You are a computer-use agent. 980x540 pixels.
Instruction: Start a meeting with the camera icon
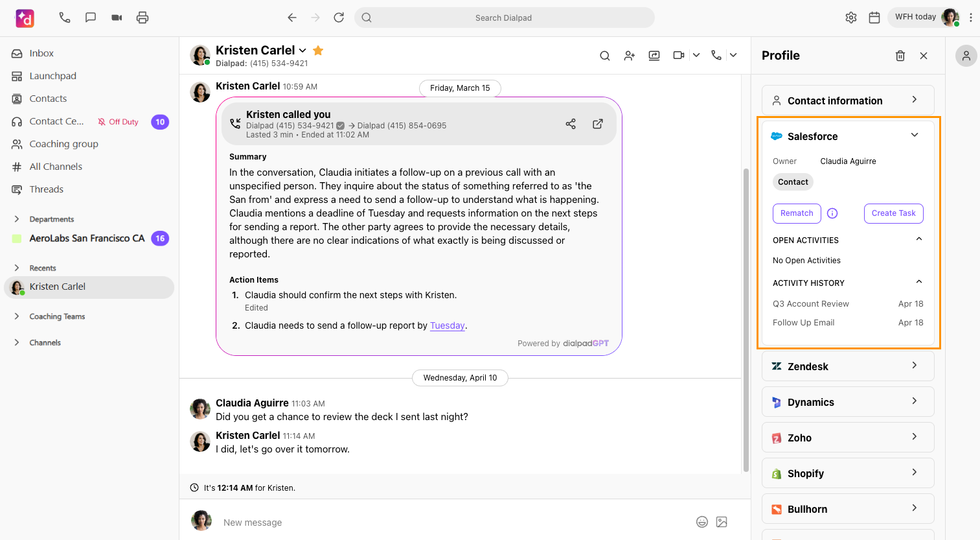pos(117,18)
